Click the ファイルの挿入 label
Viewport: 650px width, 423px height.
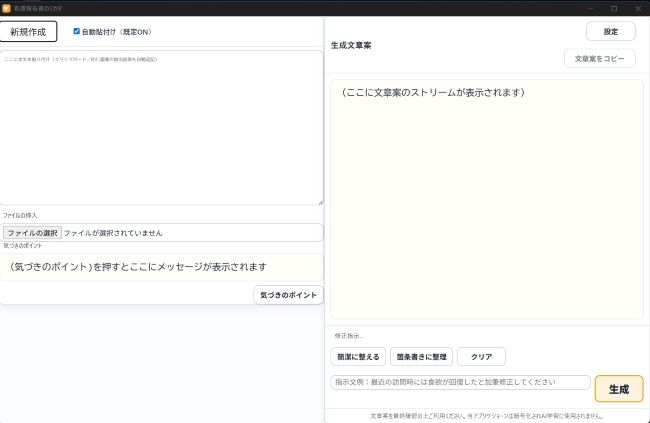point(20,216)
